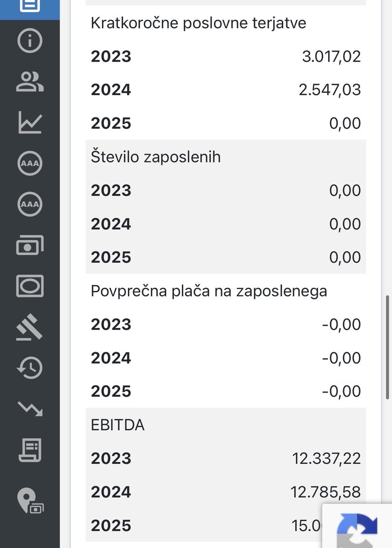Click the EBITDA 2024 value 12.785,58
392x548 pixels.
pyautogui.click(x=326, y=492)
